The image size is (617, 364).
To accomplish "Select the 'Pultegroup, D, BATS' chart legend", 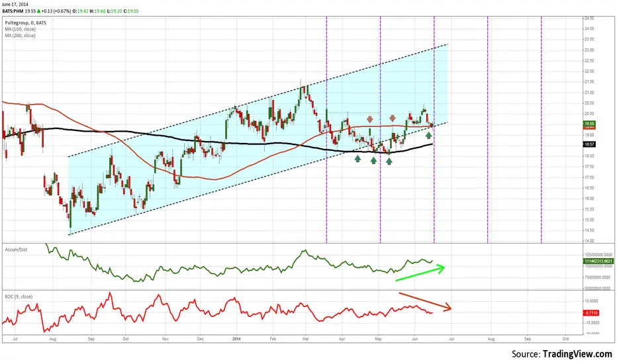I will [26, 23].
